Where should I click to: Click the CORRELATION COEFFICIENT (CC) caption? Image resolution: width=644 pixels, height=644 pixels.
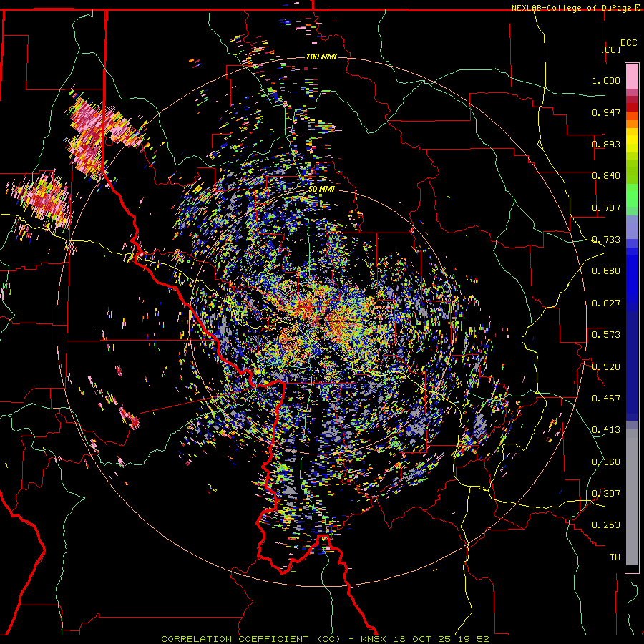[x=251, y=639]
